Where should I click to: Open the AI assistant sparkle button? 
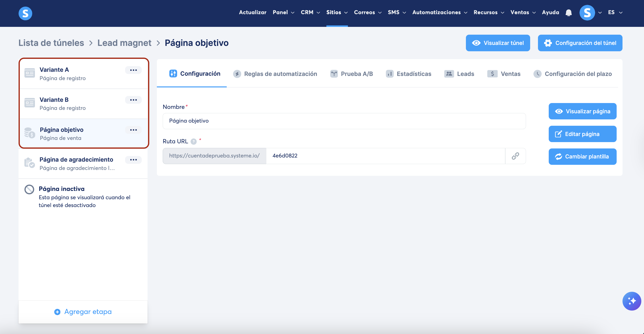(632, 301)
